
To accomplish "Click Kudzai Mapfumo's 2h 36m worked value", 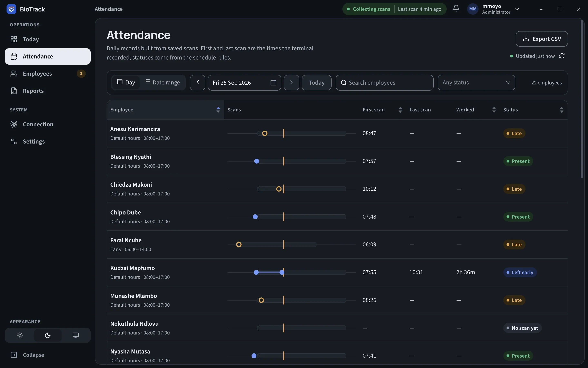I will pyautogui.click(x=465, y=272).
